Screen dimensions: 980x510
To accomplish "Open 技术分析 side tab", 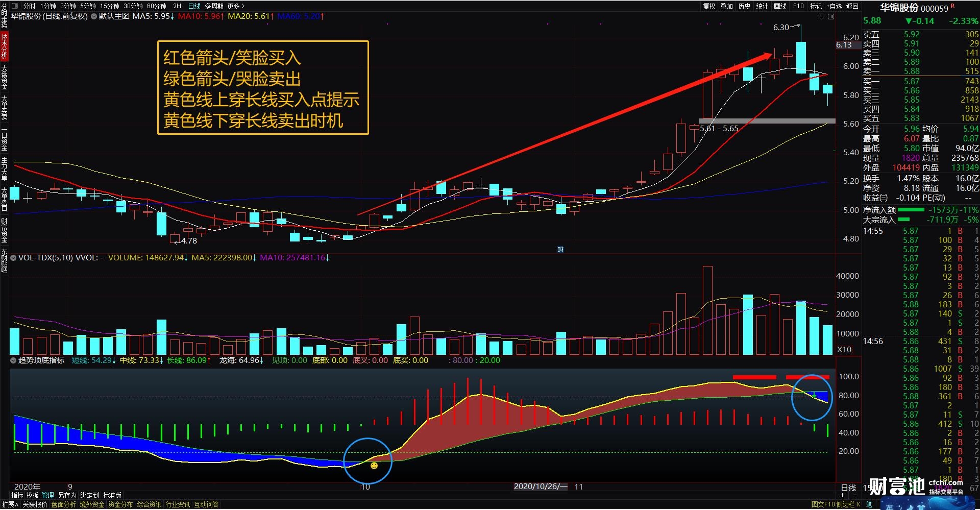I will (4, 46).
